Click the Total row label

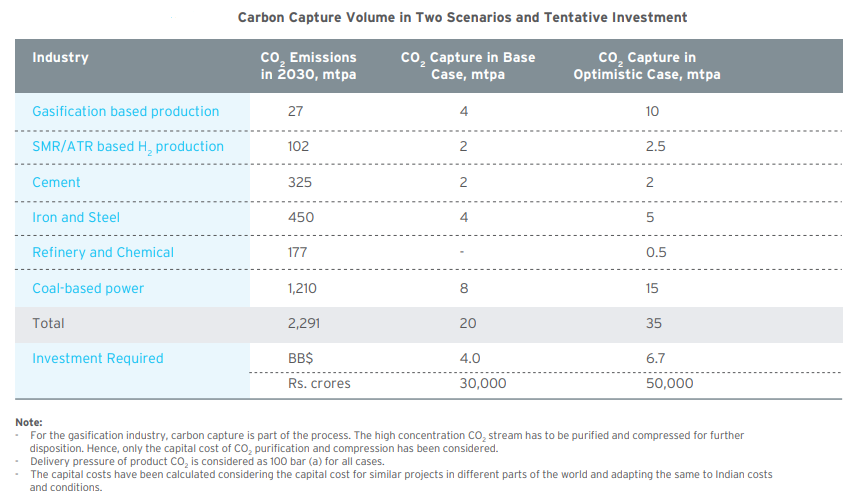click(48, 323)
